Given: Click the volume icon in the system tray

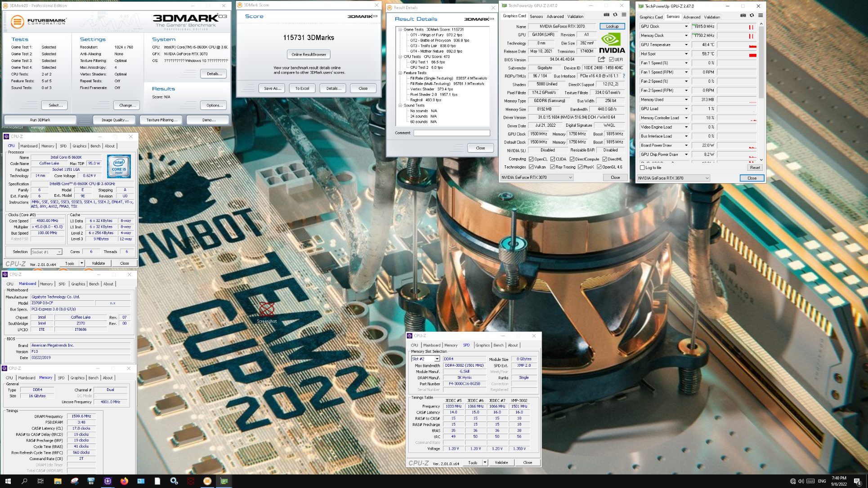Looking at the screenshot, I should tap(801, 481).
